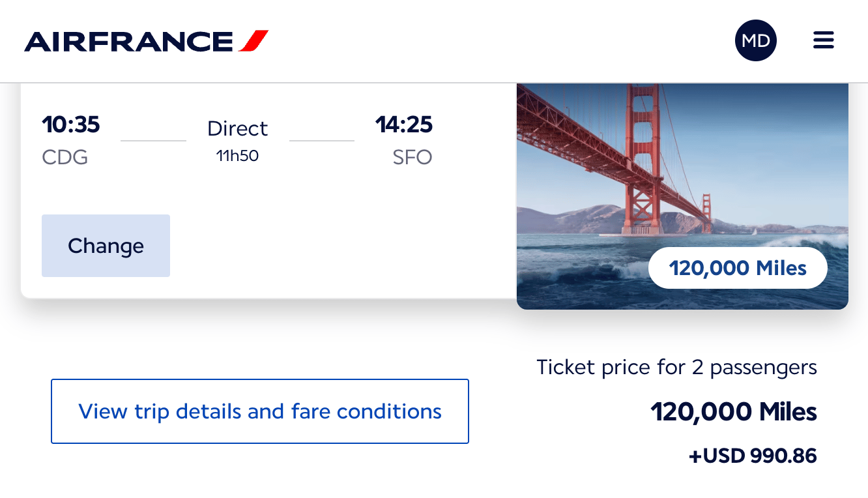Open View trip details and fare conditions
Image resolution: width=868 pixels, height=498 pixels.
coord(260,411)
